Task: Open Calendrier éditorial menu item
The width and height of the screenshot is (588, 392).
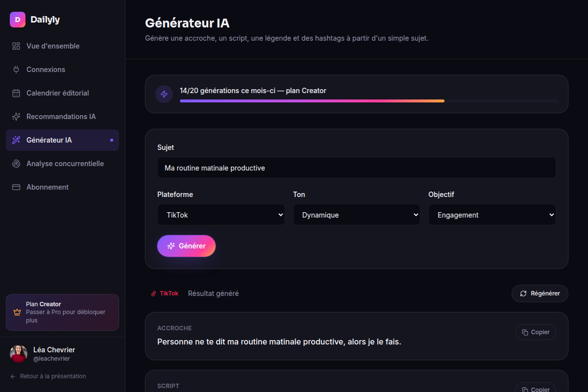Action: (62, 93)
